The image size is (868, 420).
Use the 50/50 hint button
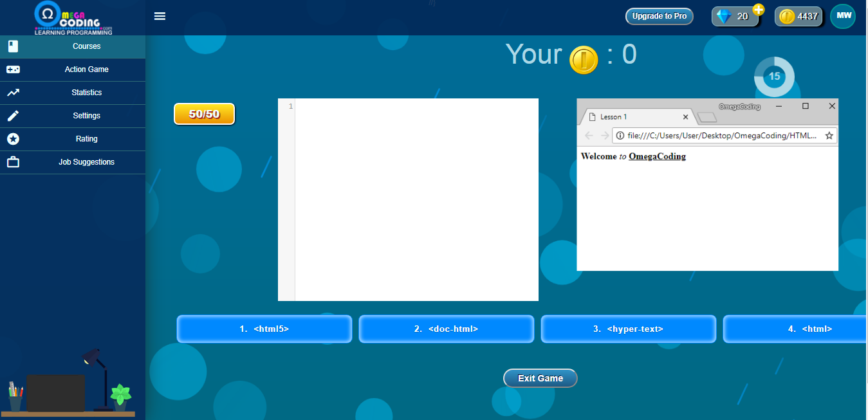pos(205,114)
